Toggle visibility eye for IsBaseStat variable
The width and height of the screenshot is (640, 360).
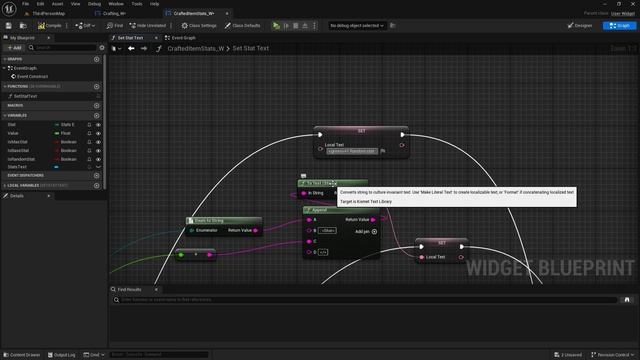[98, 151]
